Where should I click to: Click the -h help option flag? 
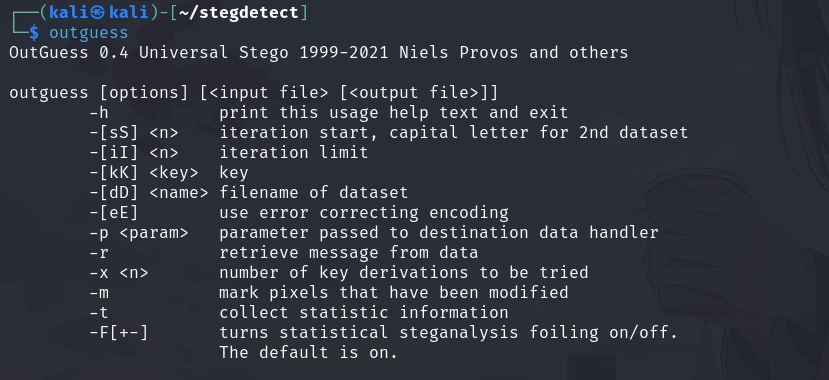click(99, 113)
